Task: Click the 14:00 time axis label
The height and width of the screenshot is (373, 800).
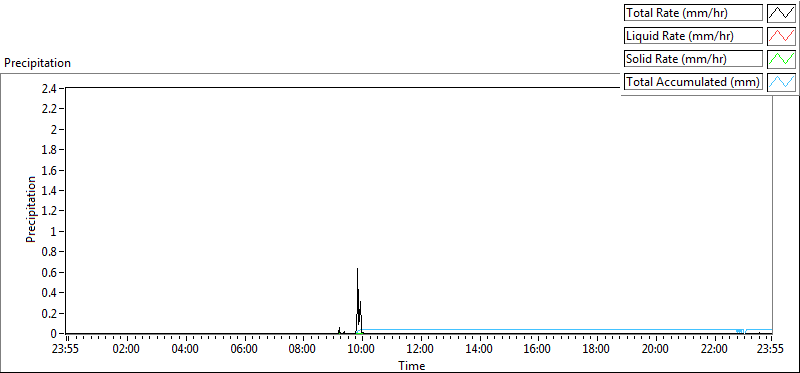Action: coord(480,350)
